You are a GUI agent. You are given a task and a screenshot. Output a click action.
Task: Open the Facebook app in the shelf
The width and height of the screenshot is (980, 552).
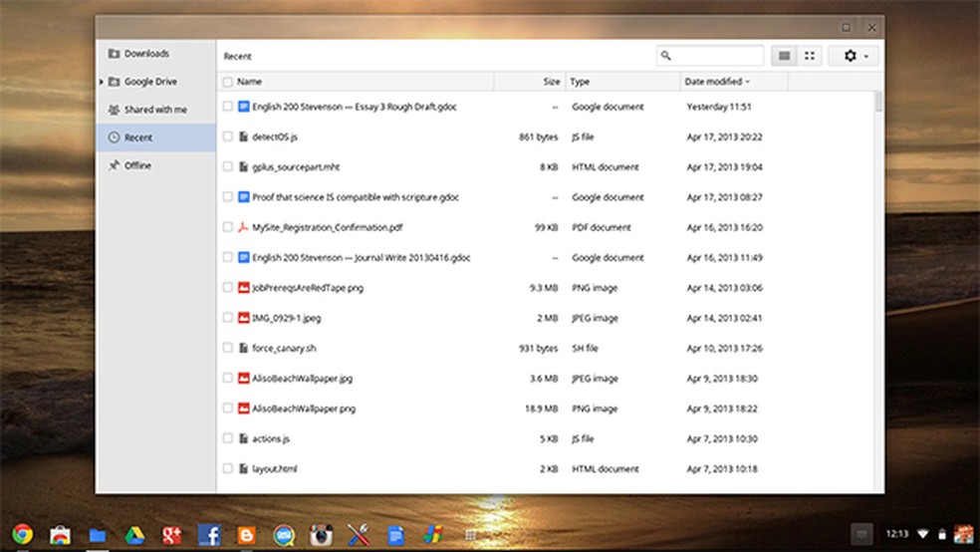pyautogui.click(x=209, y=535)
